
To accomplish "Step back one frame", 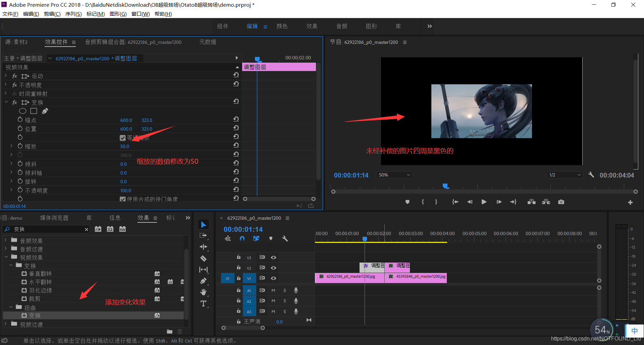I will (x=470, y=202).
